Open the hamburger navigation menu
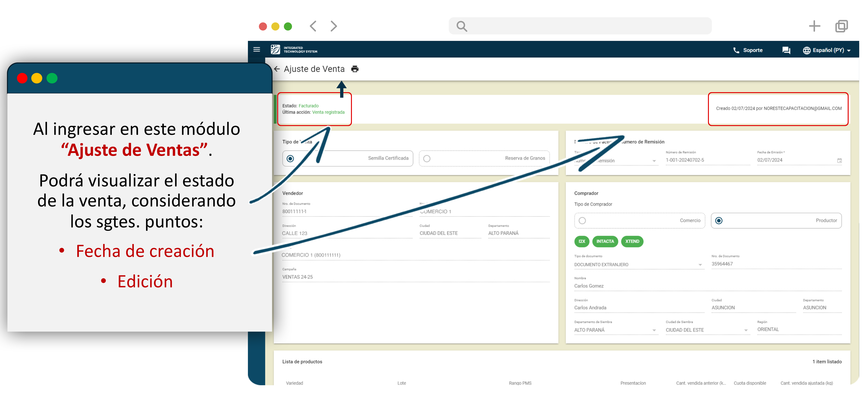This screenshot has height=394, width=868. 256,50
